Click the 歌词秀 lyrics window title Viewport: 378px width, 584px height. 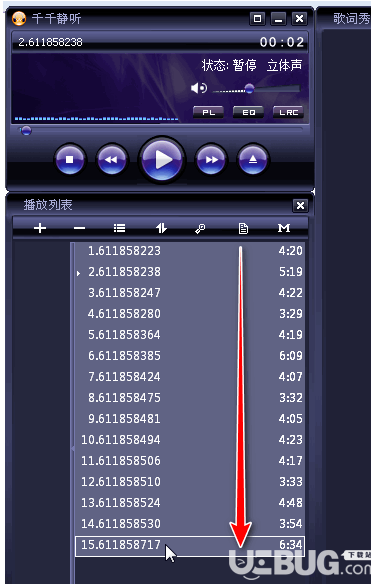pyautogui.click(x=352, y=18)
